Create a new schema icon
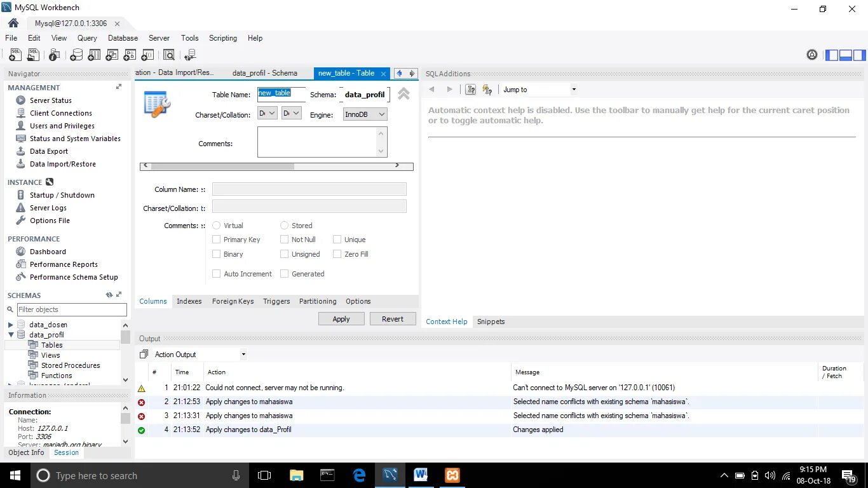 coord(76,55)
